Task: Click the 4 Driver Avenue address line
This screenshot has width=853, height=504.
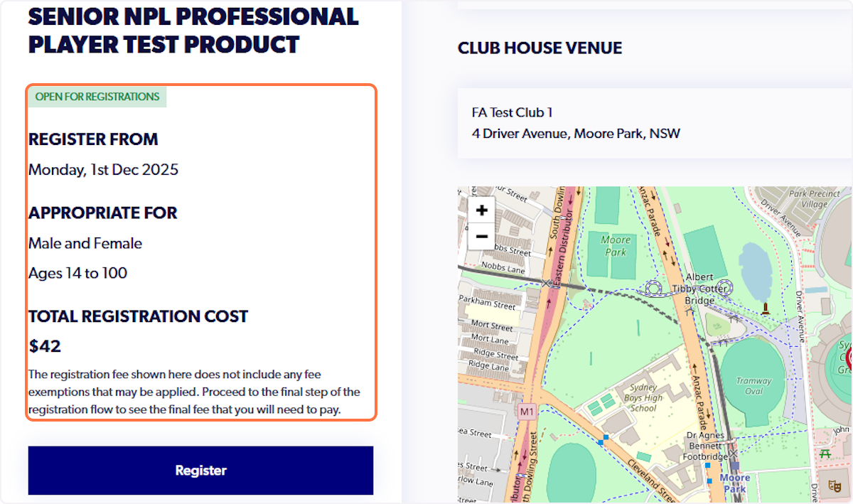Action: 576,133
